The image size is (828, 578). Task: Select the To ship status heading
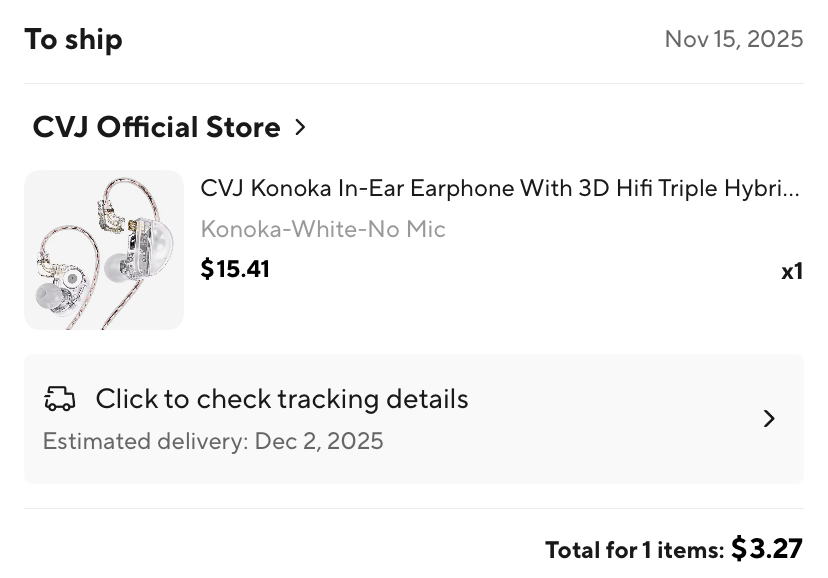point(73,40)
